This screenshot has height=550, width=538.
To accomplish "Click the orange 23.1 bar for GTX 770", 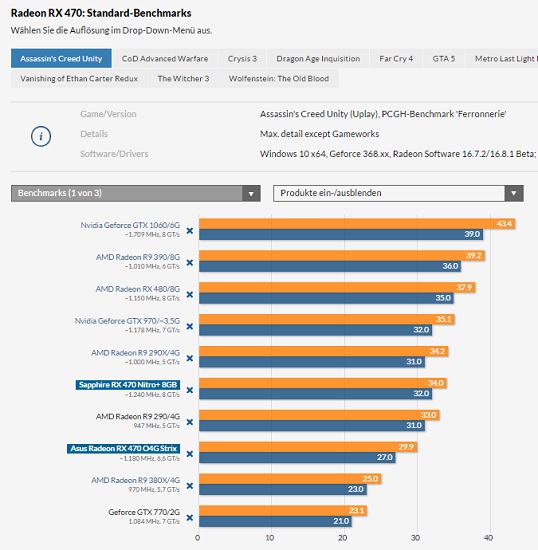I will coord(283,511).
